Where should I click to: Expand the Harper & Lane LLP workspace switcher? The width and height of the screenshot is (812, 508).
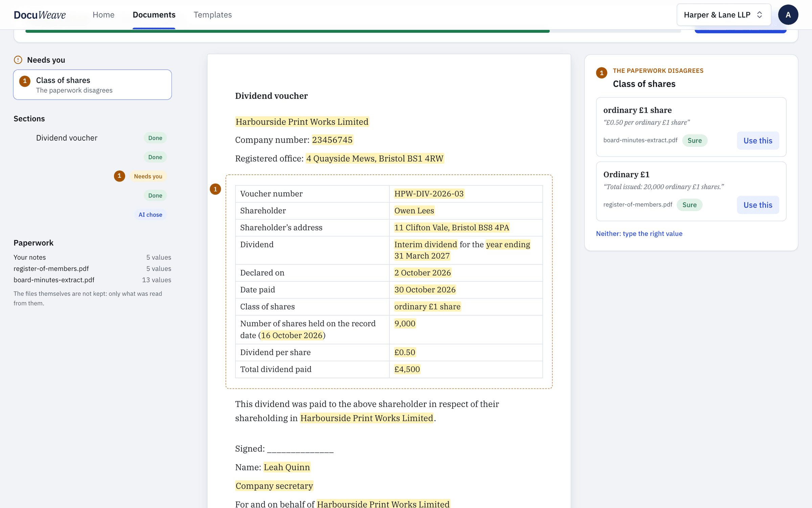724,15
